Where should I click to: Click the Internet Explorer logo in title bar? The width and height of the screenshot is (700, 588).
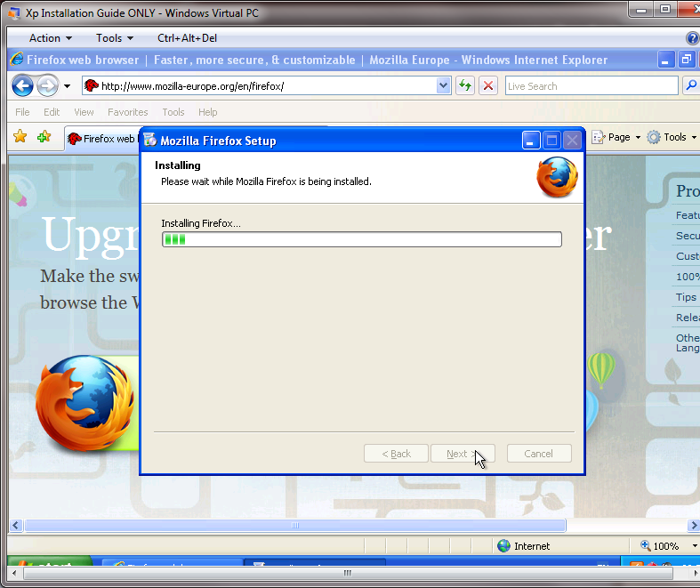pos(17,60)
